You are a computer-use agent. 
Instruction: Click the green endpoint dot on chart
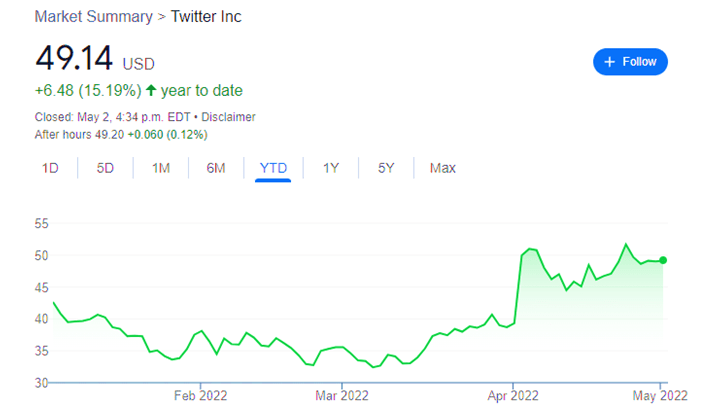coord(662,260)
